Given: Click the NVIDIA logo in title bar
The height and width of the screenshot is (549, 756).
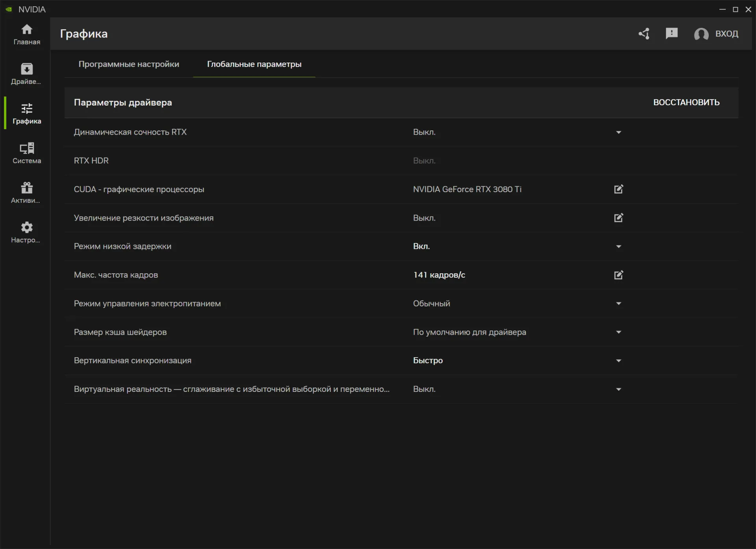Looking at the screenshot, I should [9, 9].
